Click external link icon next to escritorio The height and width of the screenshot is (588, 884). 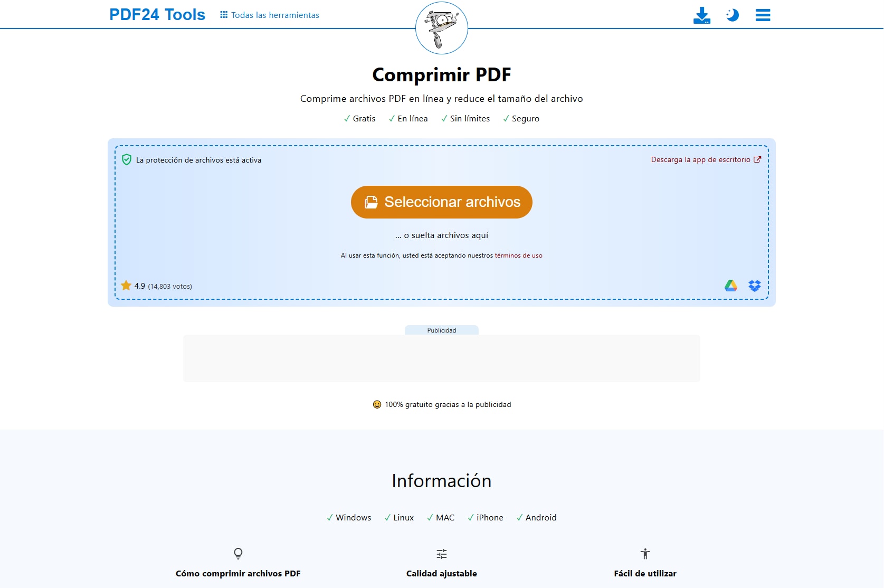click(757, 159)
